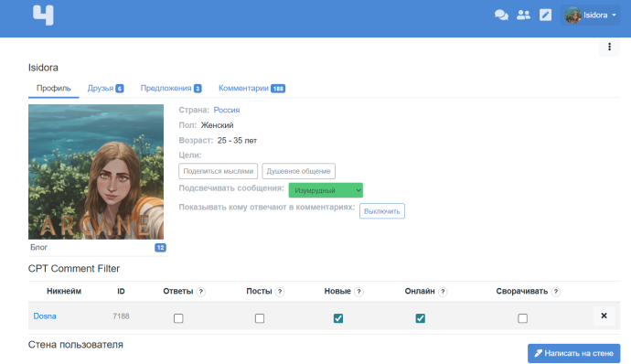This screenshot has width=631, height=364.
Task: Switch to the Друзья tab
Action: (x=105, y=88)
